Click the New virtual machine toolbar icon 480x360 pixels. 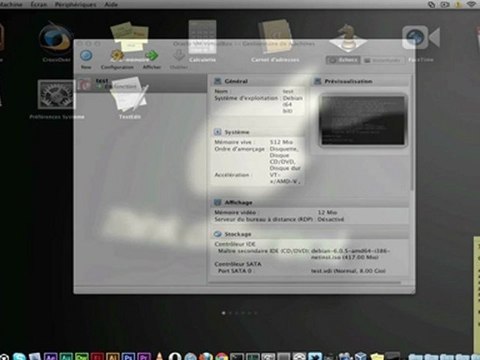coord(86,56)
